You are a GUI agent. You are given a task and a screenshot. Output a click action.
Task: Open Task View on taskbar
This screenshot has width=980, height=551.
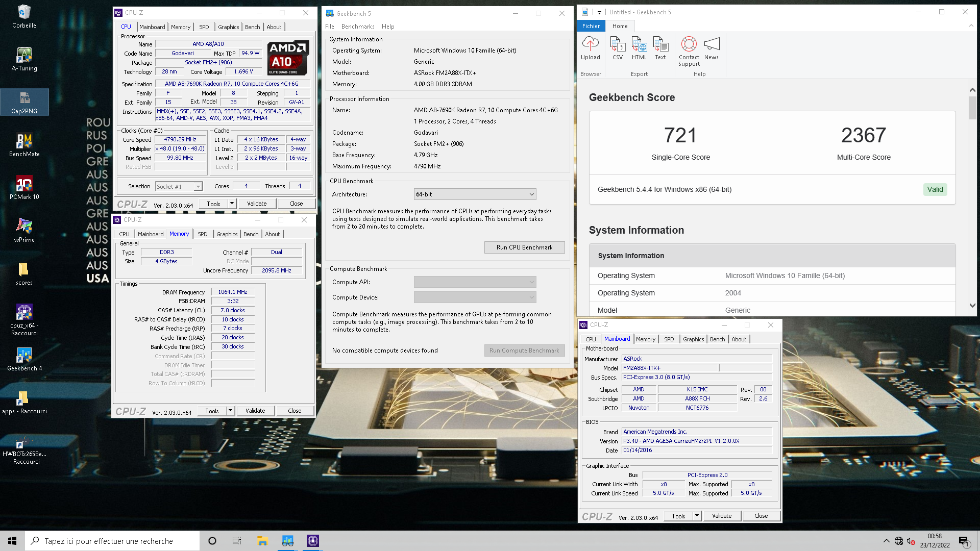pyautogui.click(x=237, y=541)
